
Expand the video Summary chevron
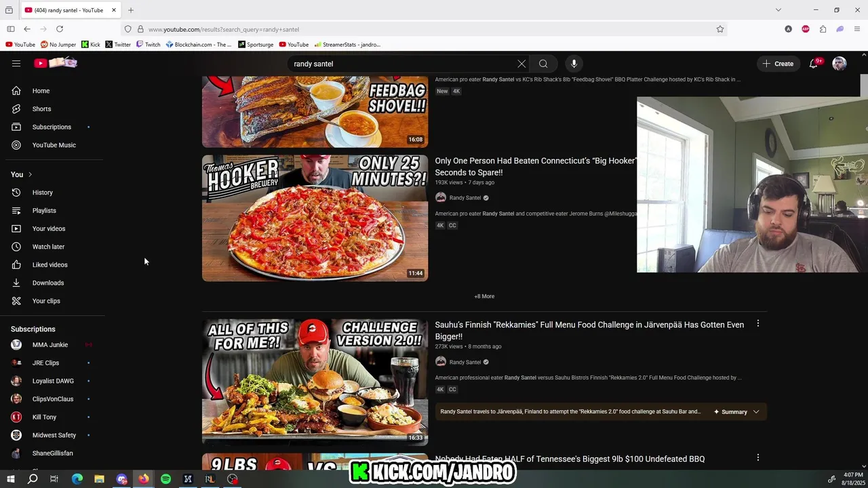[x=756, y=412]
